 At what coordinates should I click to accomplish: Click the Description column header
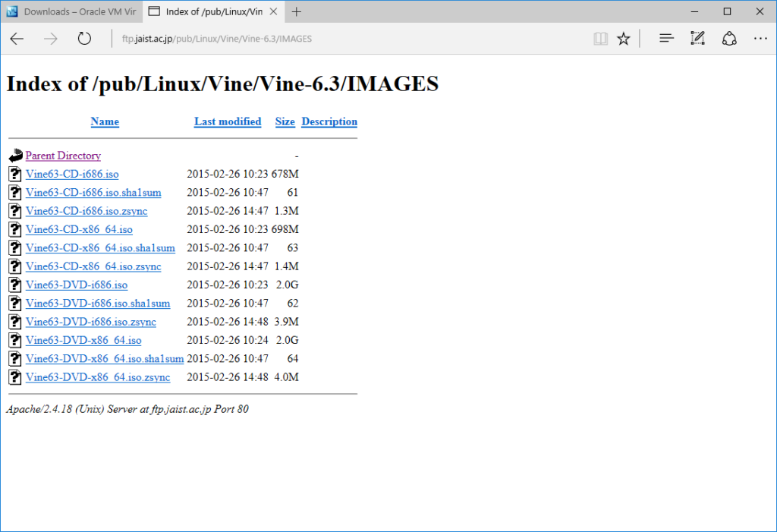click(329, 121)
